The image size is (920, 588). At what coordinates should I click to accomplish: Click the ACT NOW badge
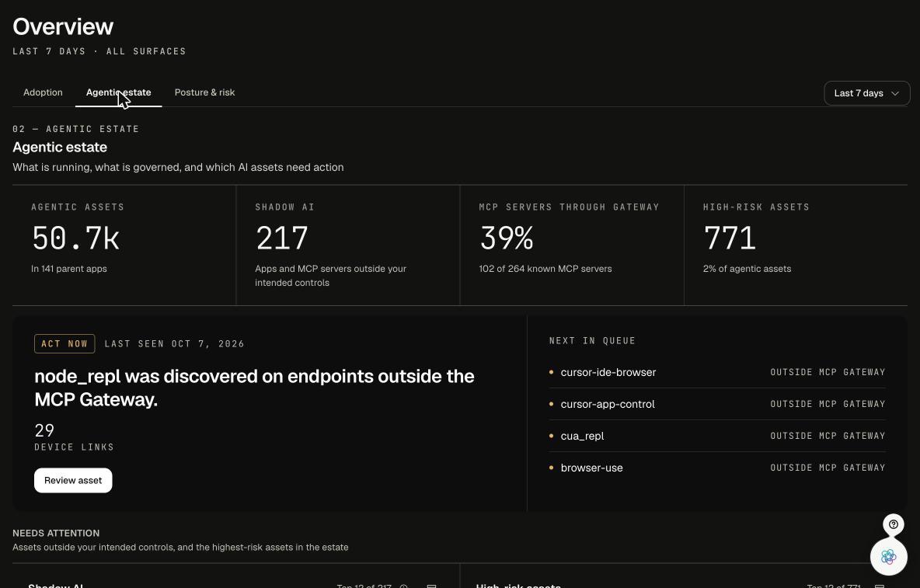(x=64, y=343)
